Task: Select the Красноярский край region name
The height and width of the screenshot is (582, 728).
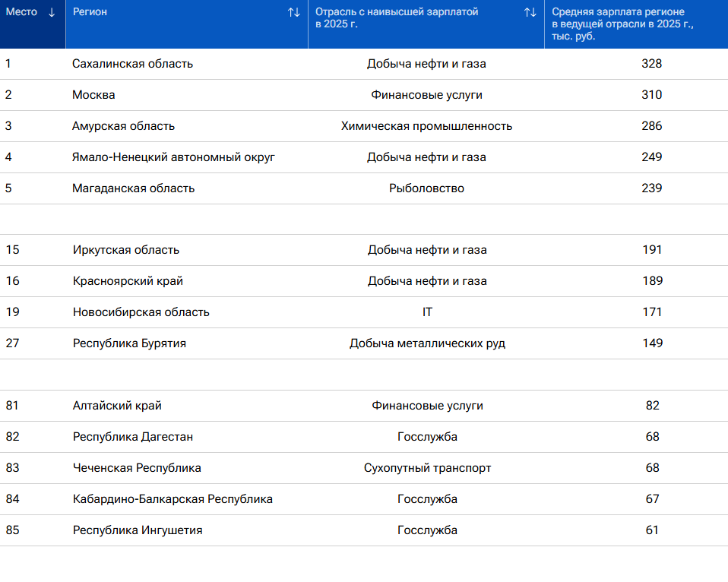Action: 128,281
